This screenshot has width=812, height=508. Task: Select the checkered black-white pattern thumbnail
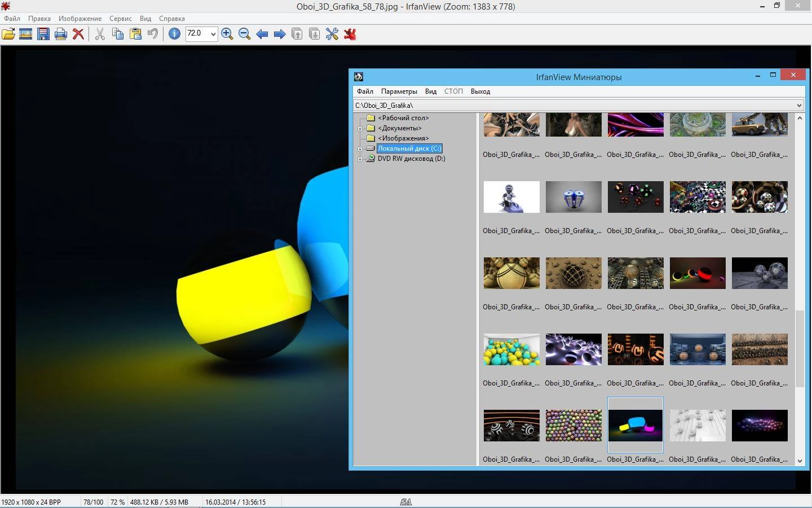pos(698,197)
